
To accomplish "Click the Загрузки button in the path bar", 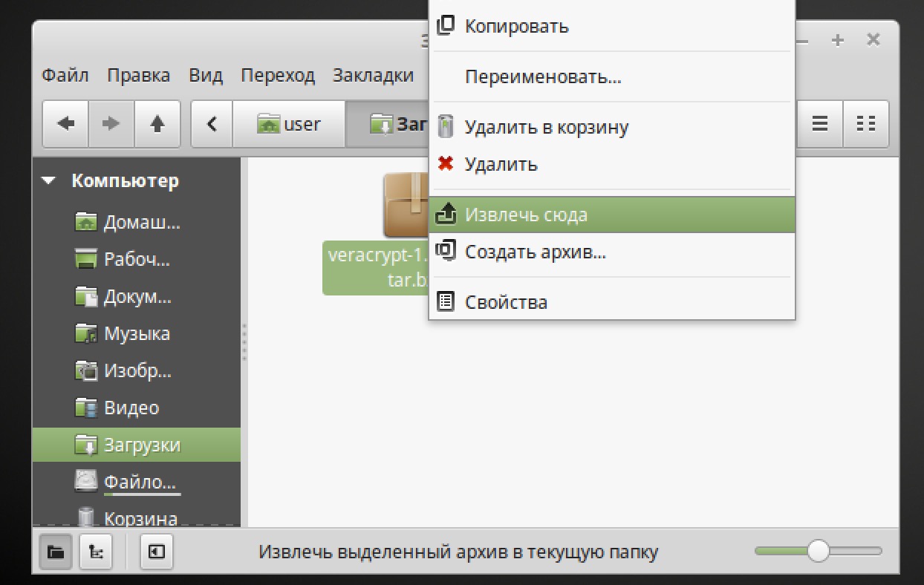I will click(x=388, y=124).
